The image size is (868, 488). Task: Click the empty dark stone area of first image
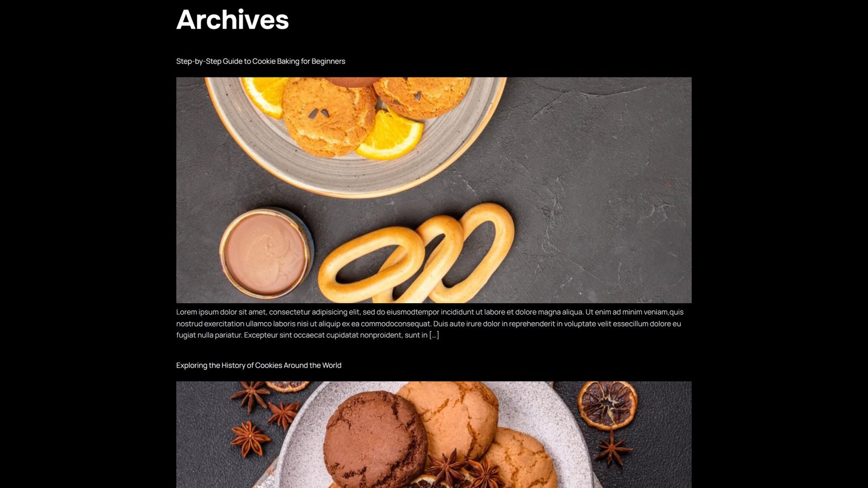[602, 190]
